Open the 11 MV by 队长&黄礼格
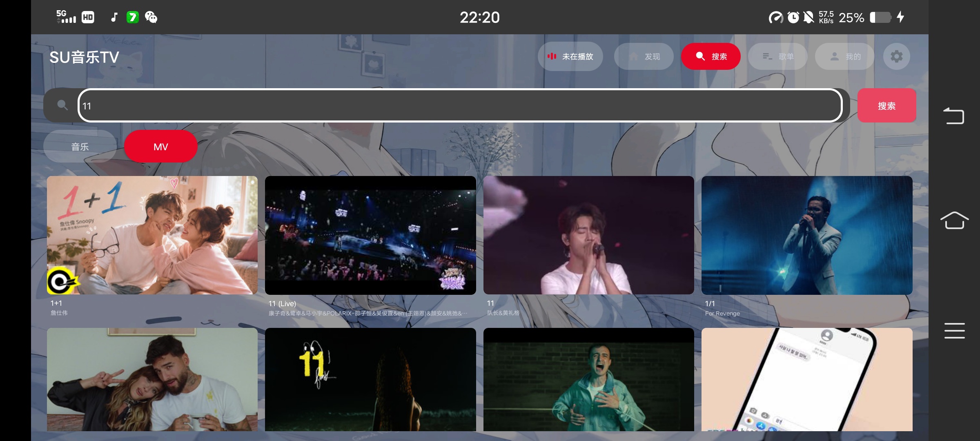The width and height of the screenshot is (980, 441). click(x=589, y=235)
